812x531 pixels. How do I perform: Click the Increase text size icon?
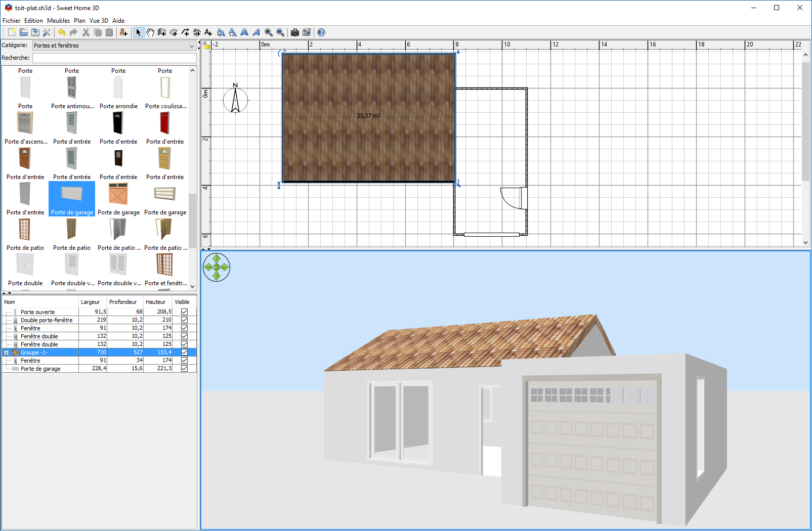221,32
